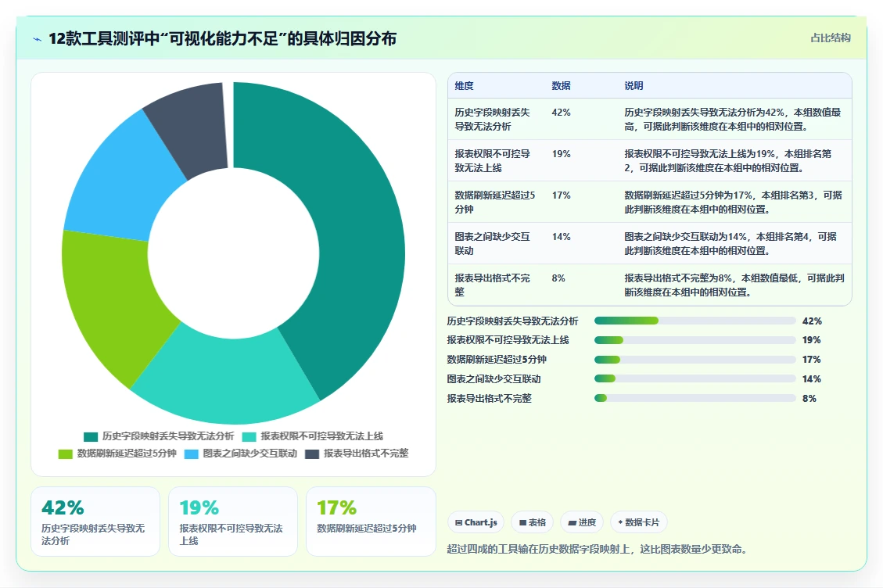Click table cell 数据刷新延迟超过5分钟
883x588 pixels.
[x=495, y=203]
